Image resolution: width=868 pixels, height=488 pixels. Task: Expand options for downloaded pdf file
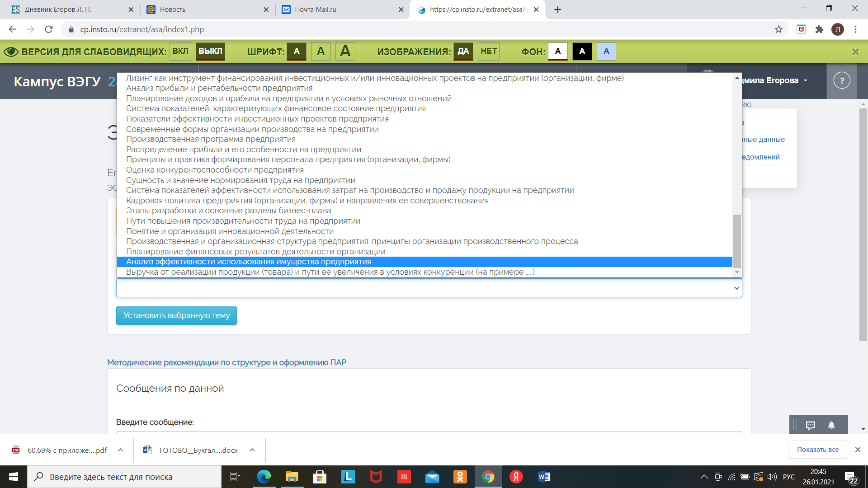click(121, 450)
